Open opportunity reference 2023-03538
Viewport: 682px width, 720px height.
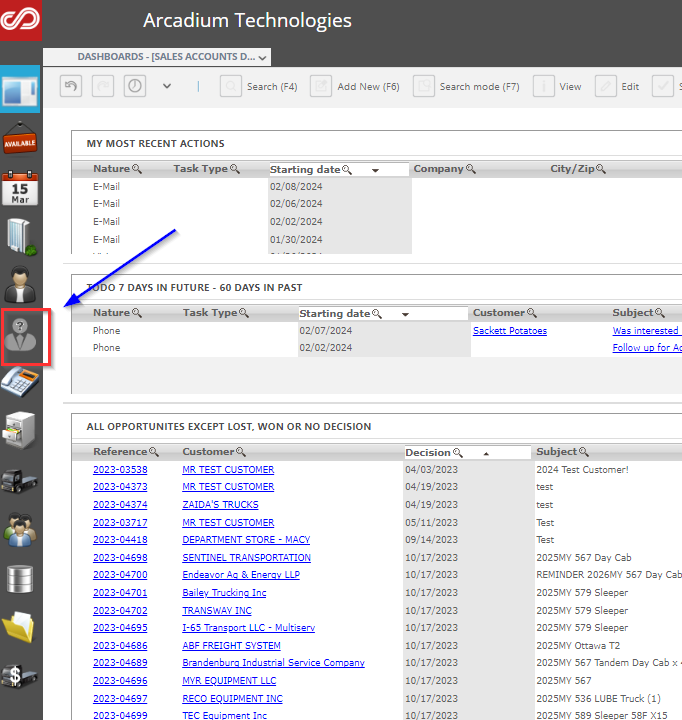pyautogui.click(x=120, y=470)
